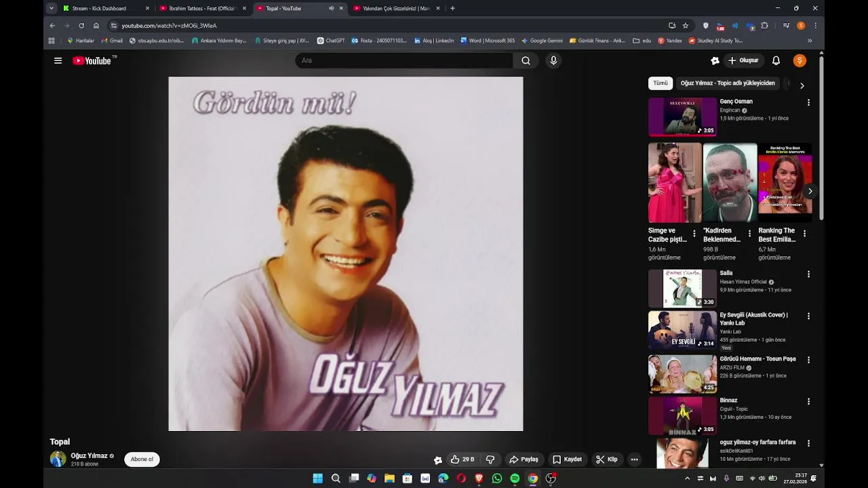Save video with Kaydet button
This screenshot has width=868, height=488.
pos(567,460)
